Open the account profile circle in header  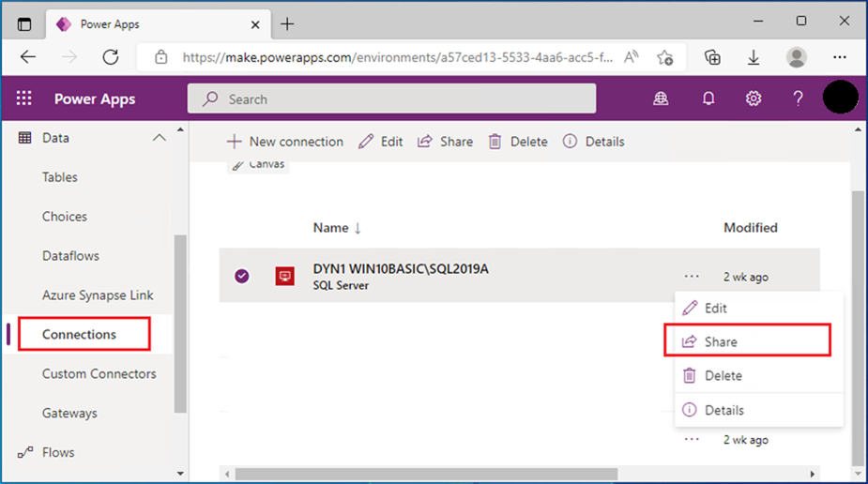840,97
